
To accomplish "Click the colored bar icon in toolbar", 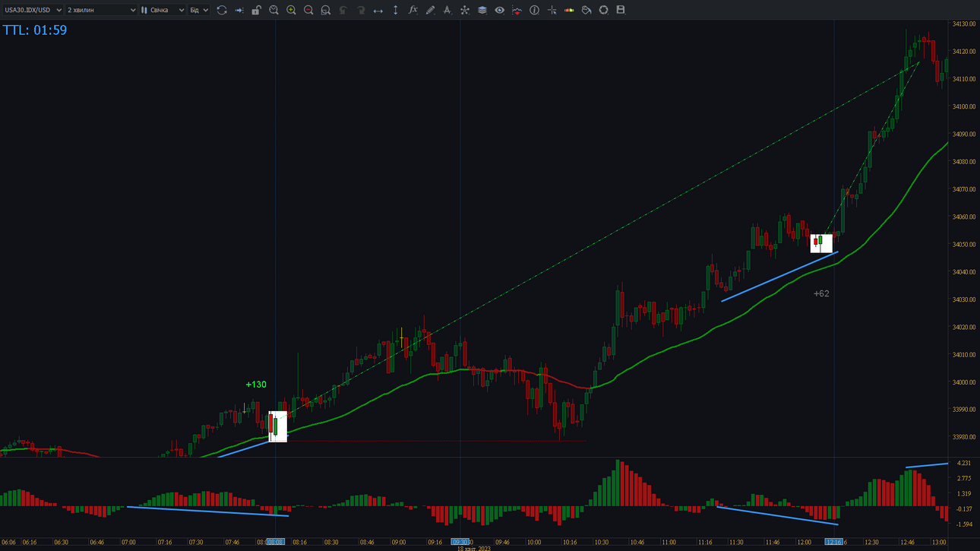I will [x=569, y=10].
